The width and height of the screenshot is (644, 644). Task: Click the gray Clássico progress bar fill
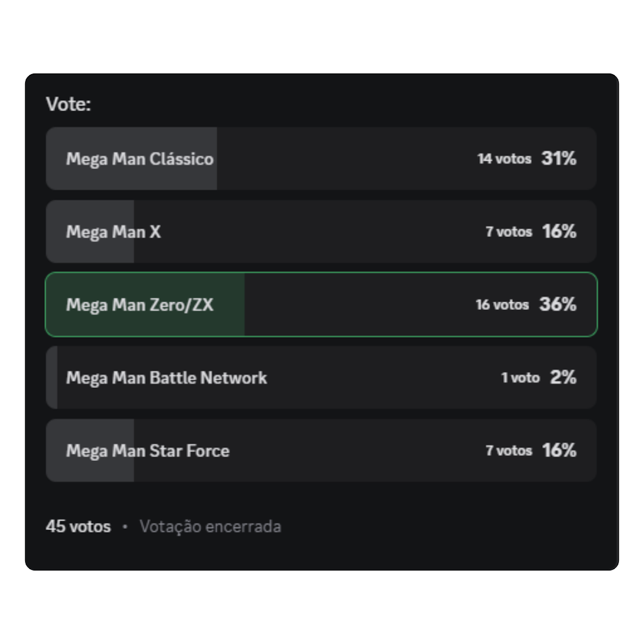pyautogui.click(x=131, y=158)
